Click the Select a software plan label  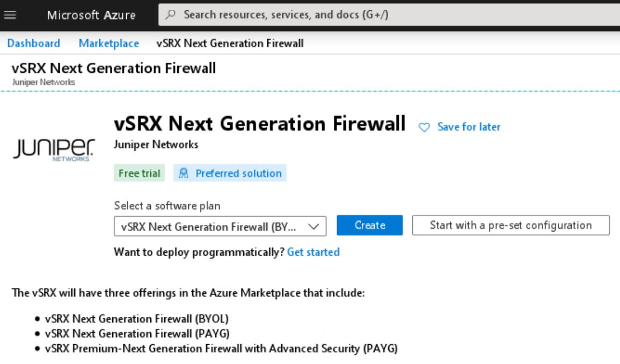point(167,206)
